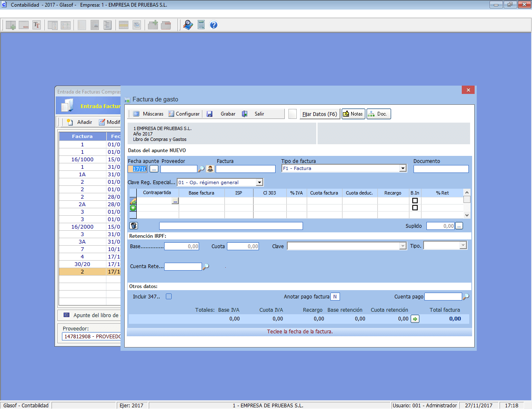Expand the Clave Reg. Especial dropdown
This screenshot has height=409, width=532.
[x=259, y=182]
